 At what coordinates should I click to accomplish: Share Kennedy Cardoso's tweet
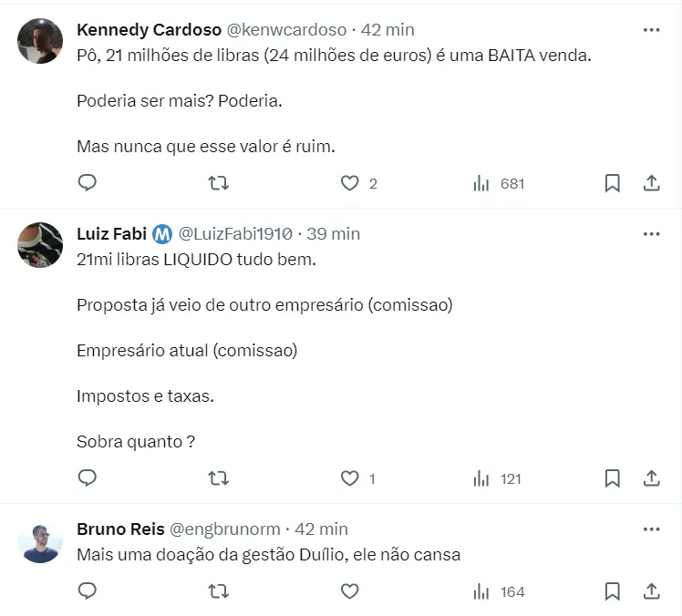(652, 183)
